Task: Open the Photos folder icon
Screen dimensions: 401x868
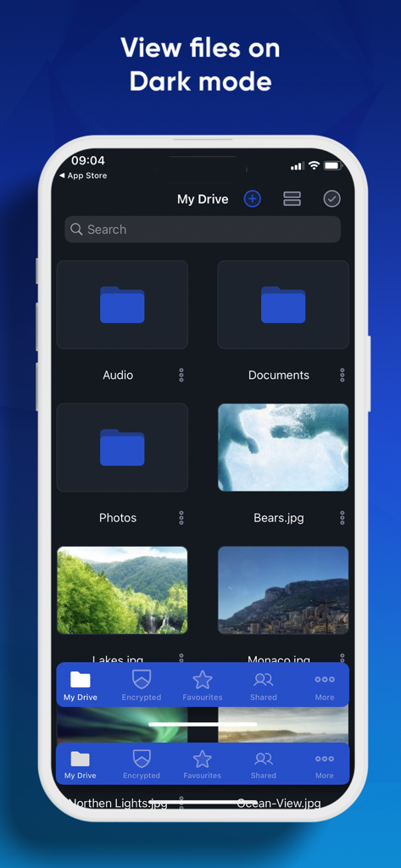Action: [122, 448]
